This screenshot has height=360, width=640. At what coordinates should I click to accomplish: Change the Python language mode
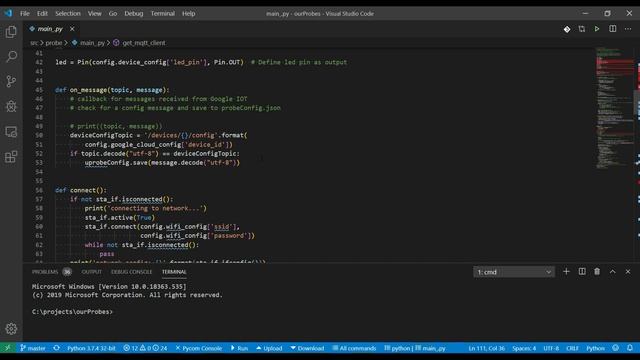tap(596, 348)
